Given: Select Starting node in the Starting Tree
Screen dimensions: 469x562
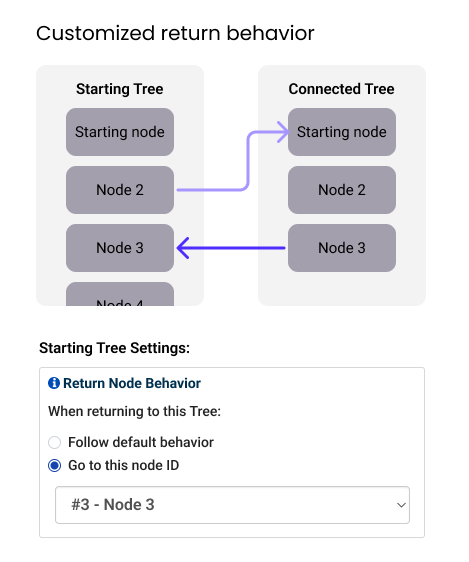Looking at the screenshot, I should coord(120,132).
